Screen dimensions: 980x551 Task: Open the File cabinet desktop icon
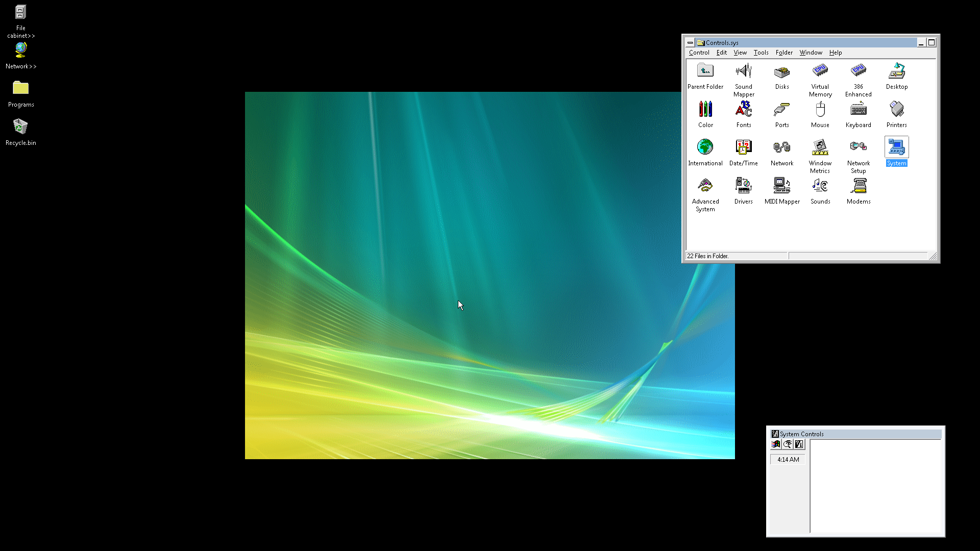(20, 12)
